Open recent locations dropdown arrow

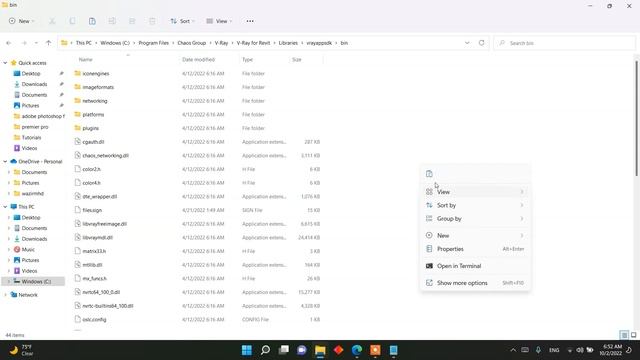point(36,43)
